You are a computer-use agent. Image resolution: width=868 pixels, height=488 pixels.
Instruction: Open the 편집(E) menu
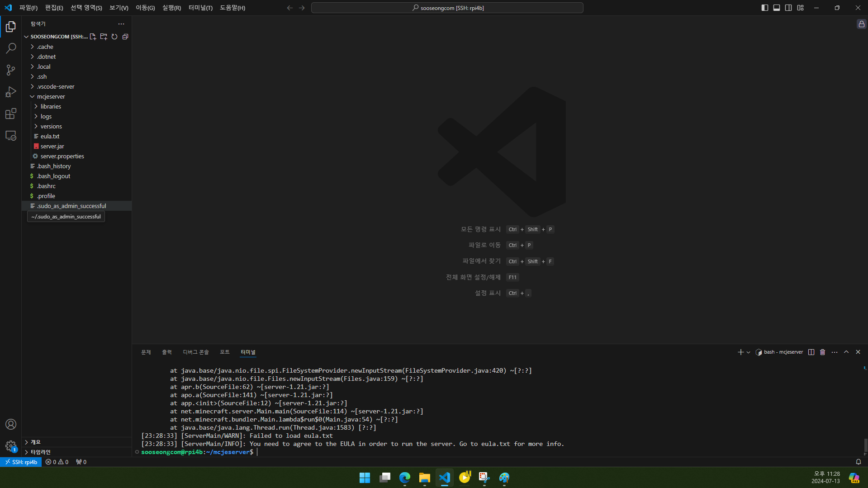[54, 8]
